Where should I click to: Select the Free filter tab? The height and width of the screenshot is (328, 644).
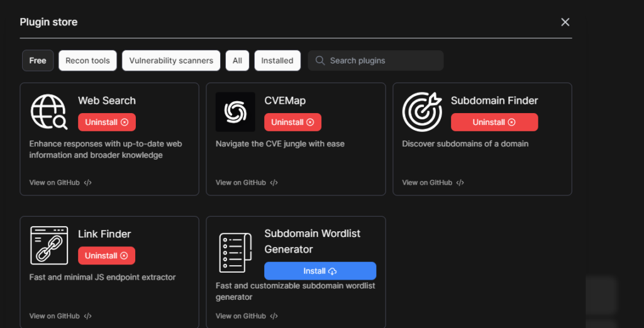pyautogui.click(x=38, y=60)
